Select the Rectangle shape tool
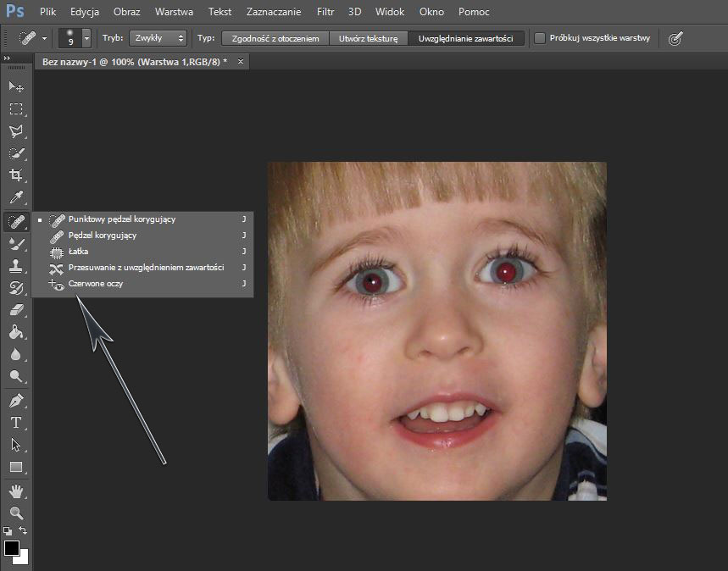Image resolution: width=728 pixels, height=571 pixels. (x=16, y=467)
